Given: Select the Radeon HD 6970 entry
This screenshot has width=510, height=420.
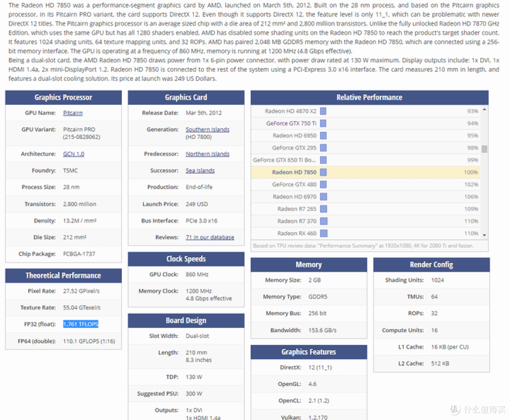Looking at the screenshot, I should [x=294, y=197].
